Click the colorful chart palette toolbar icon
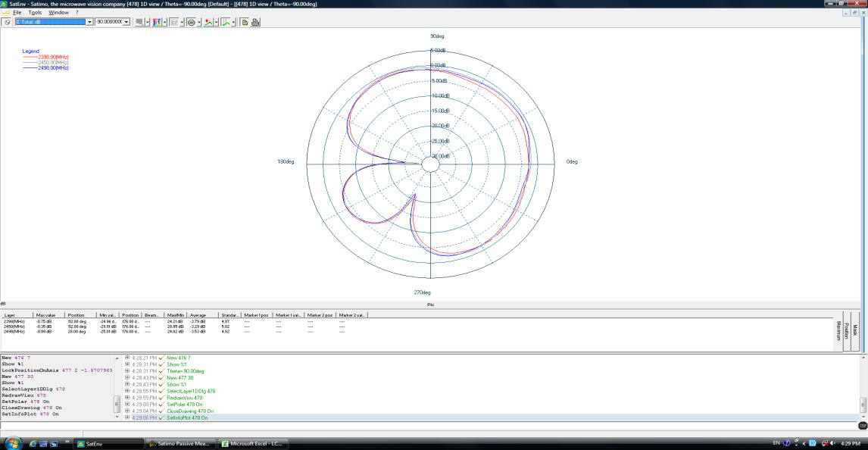The height and width of the screenshot is (450, 868). (x=157, y=22)
